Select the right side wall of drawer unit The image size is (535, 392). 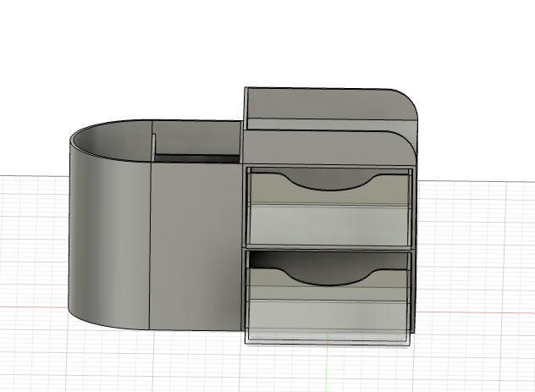pyautogui.click(x=415, y=249)
